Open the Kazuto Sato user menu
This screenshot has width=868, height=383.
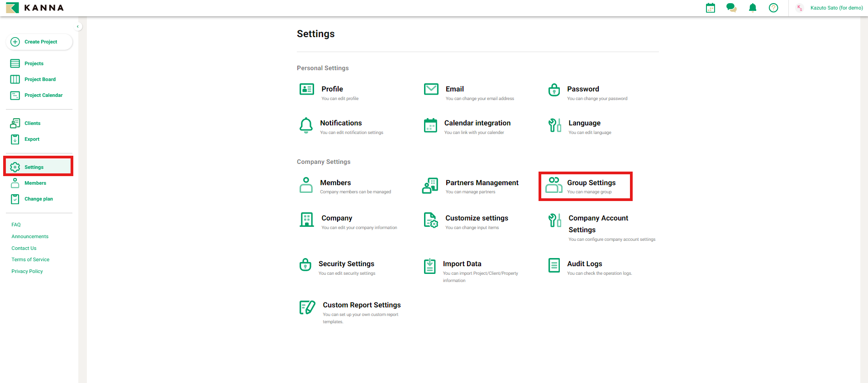pyautogui.click(x=830, y=8)
